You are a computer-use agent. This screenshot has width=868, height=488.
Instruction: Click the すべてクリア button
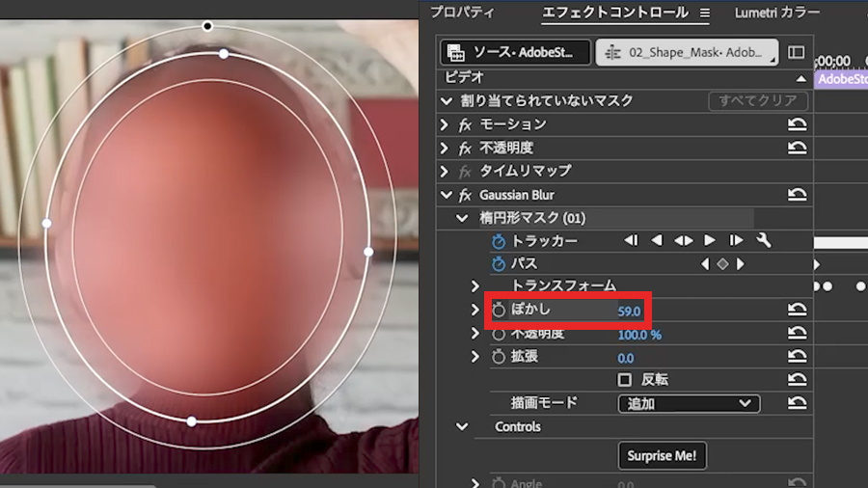[758, 100]
